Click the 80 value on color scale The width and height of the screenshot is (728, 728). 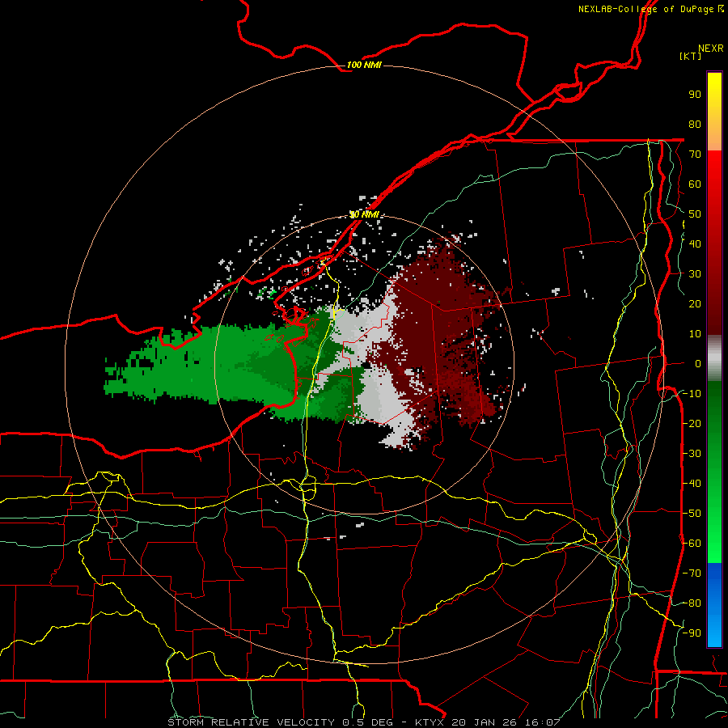pos(695,125)
